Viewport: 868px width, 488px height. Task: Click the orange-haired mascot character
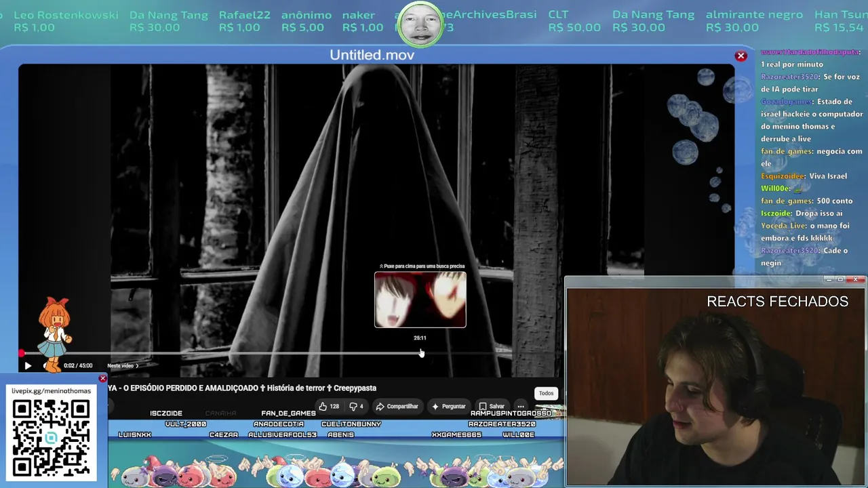click(x=54, y=333)
